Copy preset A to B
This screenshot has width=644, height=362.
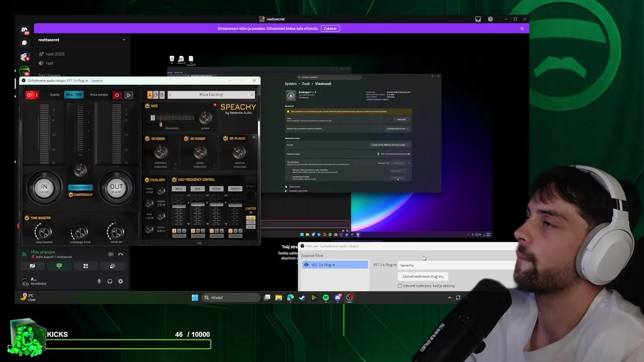tap(155, 95)
